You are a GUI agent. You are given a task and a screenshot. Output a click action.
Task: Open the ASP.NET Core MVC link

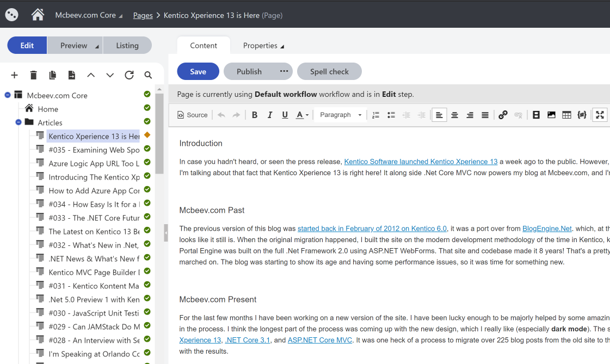pyautogui.click(x=320, y=340)
